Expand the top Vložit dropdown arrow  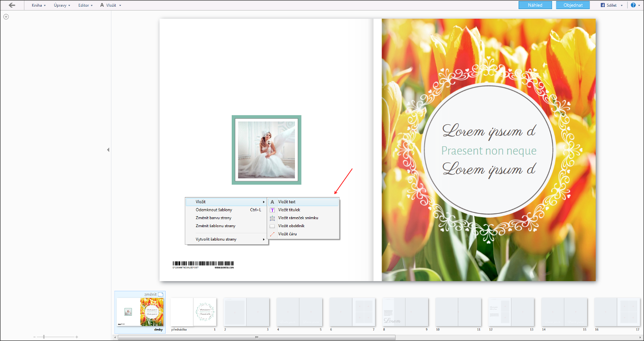120,5
